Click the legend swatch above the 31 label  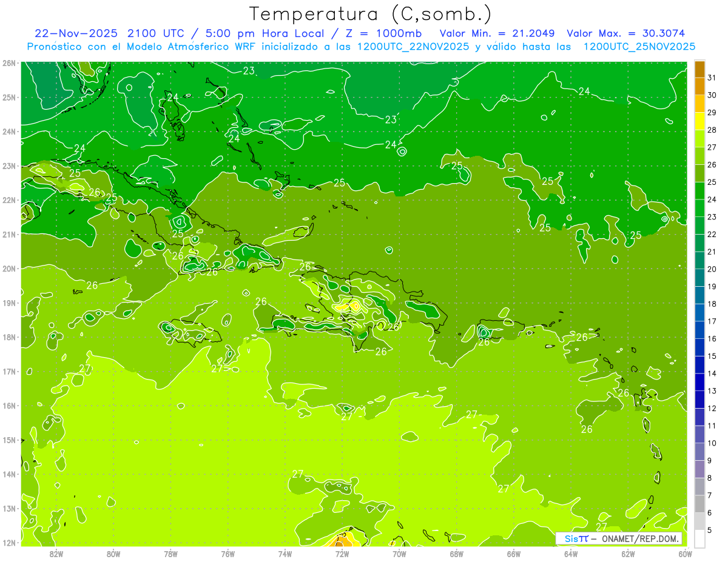coord(699,69)
